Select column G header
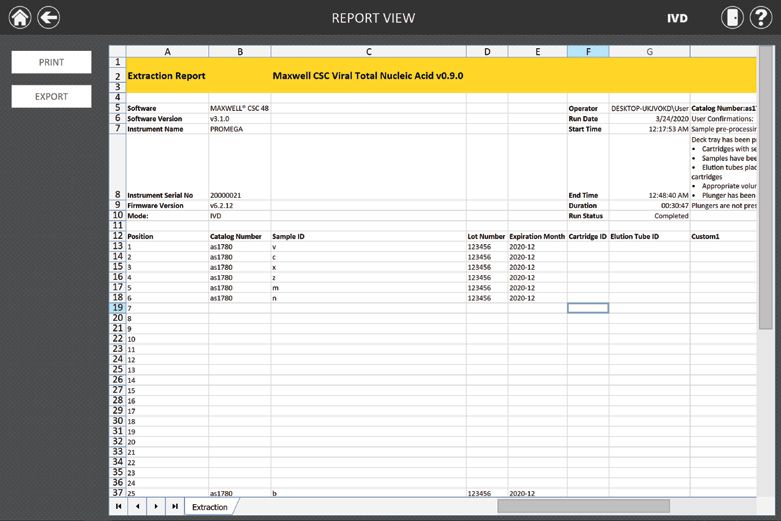This screenshot has height=521, width=781. (650, 51)
